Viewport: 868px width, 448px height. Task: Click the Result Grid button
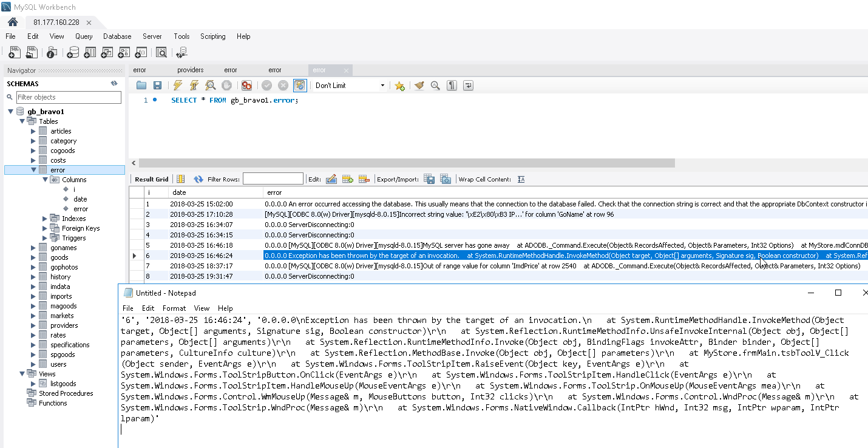tap(151, 179)
